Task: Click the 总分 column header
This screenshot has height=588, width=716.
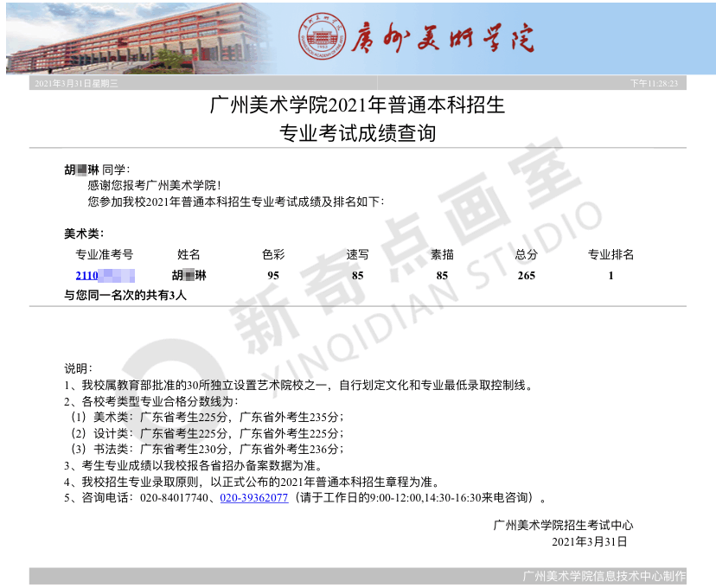Action: (x=526, y=255)
